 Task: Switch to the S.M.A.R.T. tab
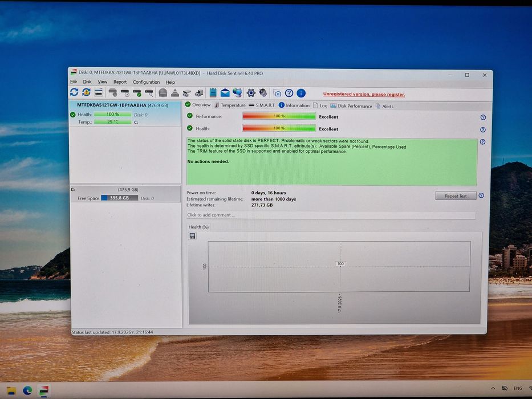262,105
